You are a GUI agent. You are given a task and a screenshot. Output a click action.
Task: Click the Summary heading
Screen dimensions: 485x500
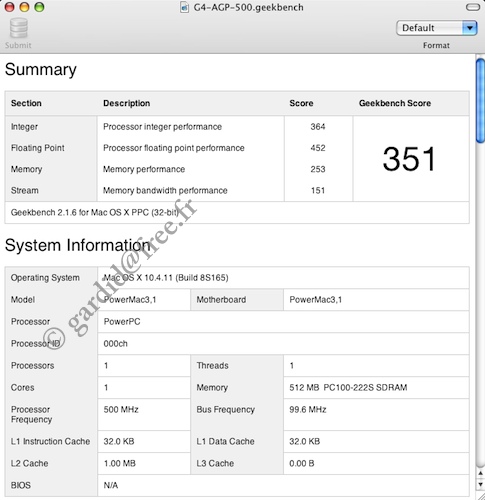coord(41,69)
